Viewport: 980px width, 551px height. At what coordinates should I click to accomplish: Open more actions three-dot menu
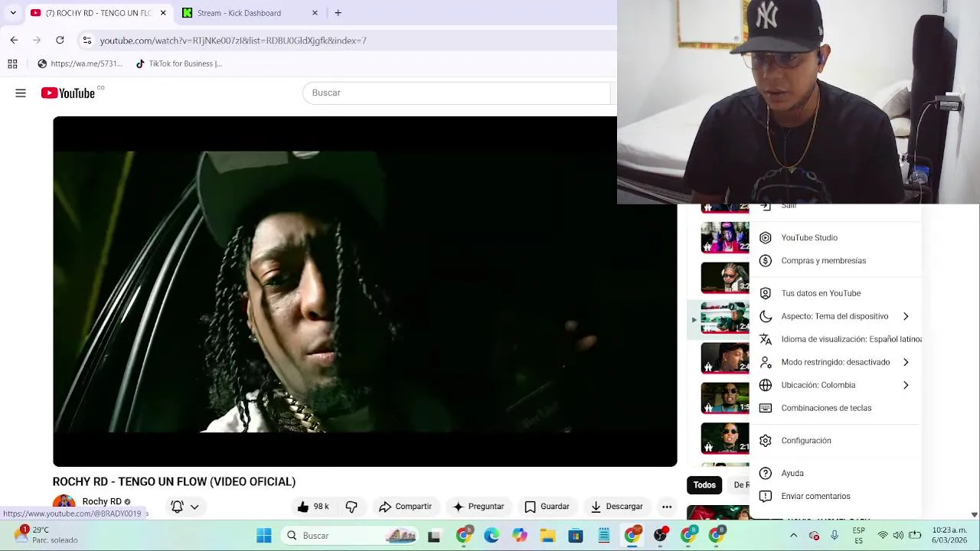pyautogui.click(x=667, y=507)
